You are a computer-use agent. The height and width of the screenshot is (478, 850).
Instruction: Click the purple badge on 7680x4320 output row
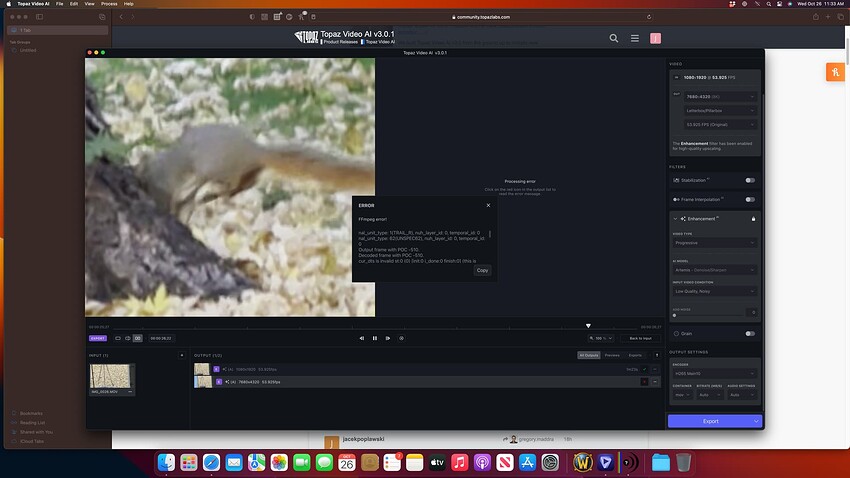[218, 382]
